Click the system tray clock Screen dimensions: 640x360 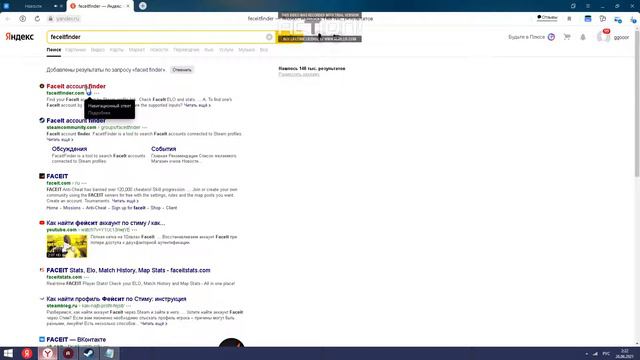pos(624,353)
